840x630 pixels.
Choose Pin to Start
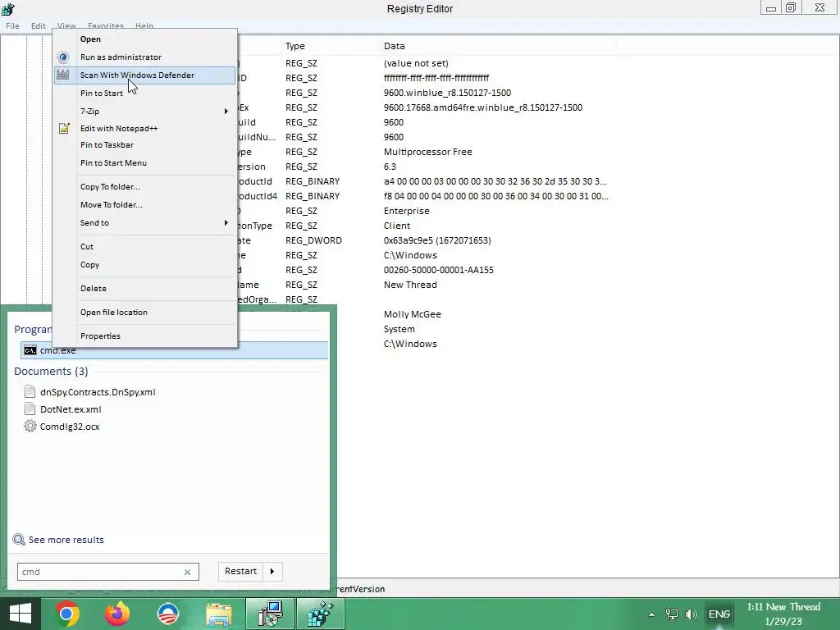pos(101,94)
